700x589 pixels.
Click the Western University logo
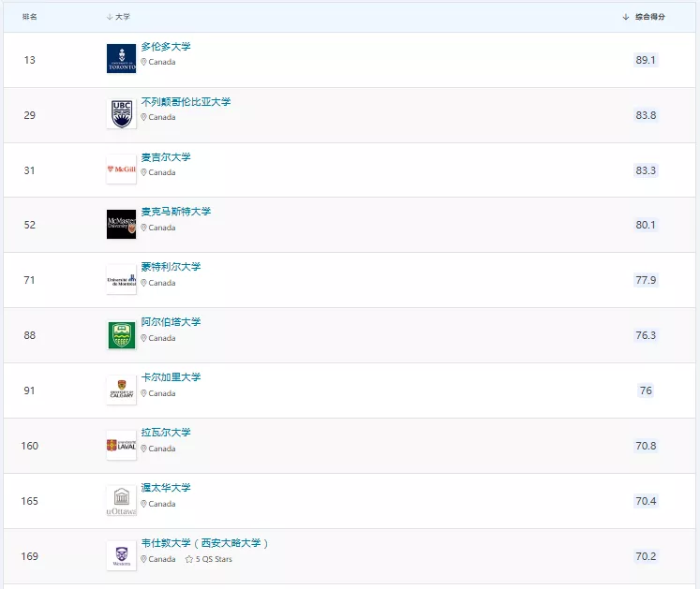122,555
